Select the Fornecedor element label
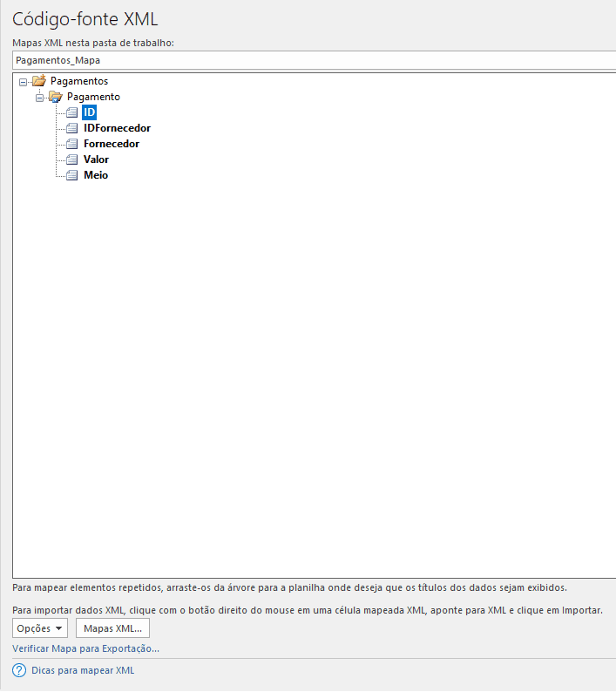 click(x=112, y=144)
